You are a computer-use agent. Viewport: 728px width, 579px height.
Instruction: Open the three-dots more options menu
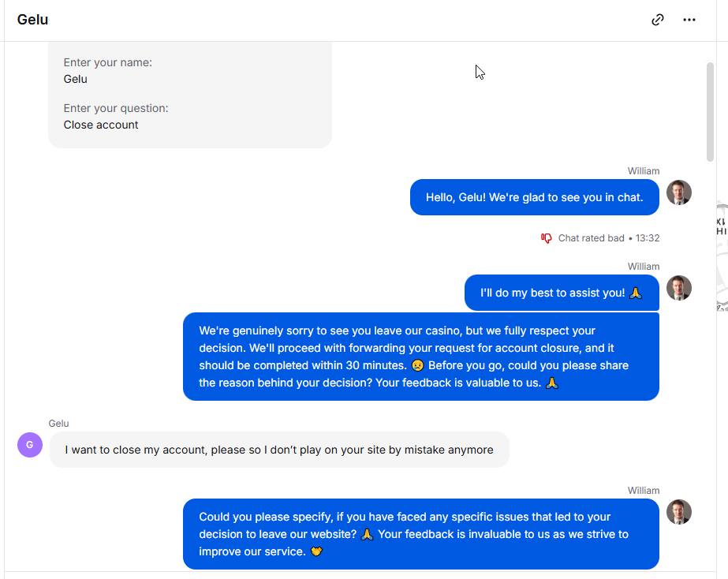point(689,20)
